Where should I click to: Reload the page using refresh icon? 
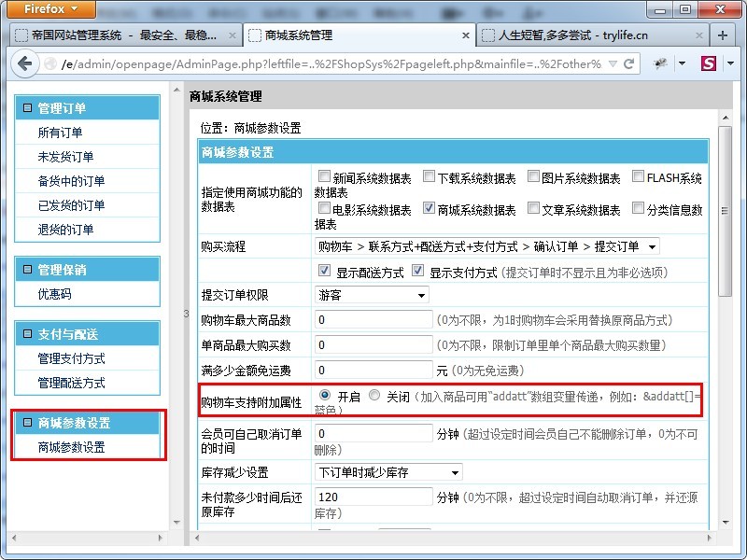[x=628, y=63]
